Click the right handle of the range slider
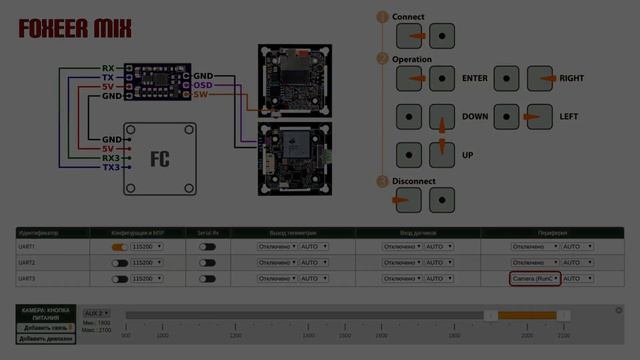 coord(563,315)
